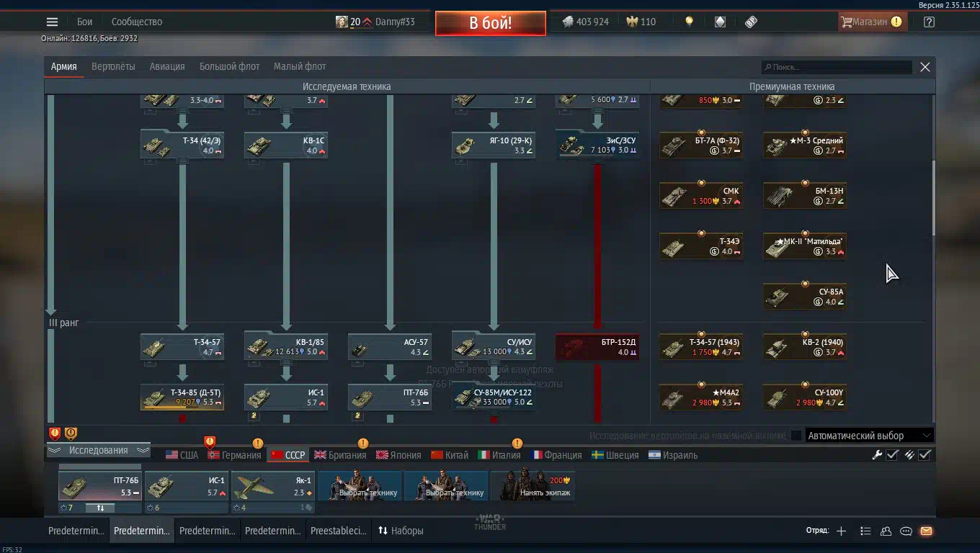Open the hamburger main menu
Viewport: 980px width, 553px height.
52,22
